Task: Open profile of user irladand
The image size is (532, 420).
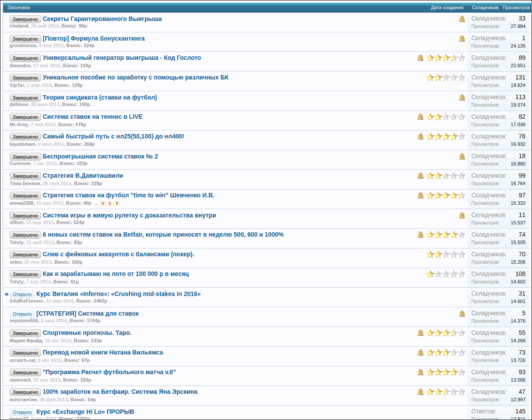Action: [19, 26]
